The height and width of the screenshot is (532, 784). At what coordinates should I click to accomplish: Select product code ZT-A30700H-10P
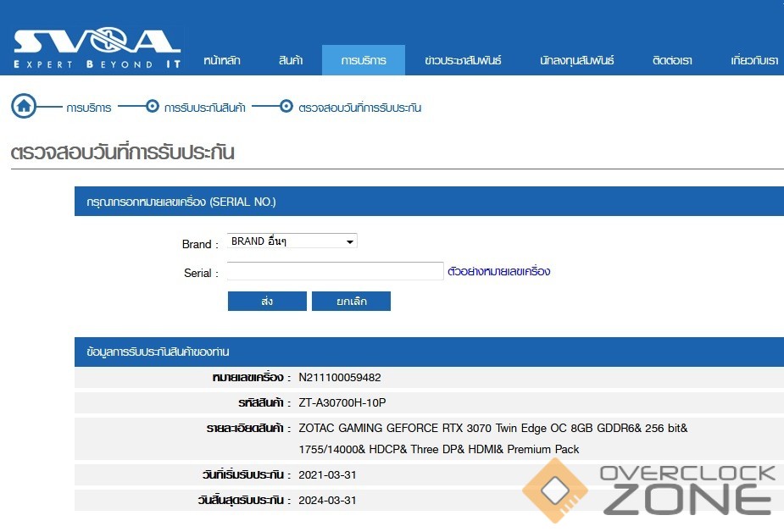click(x=342, y=402)
